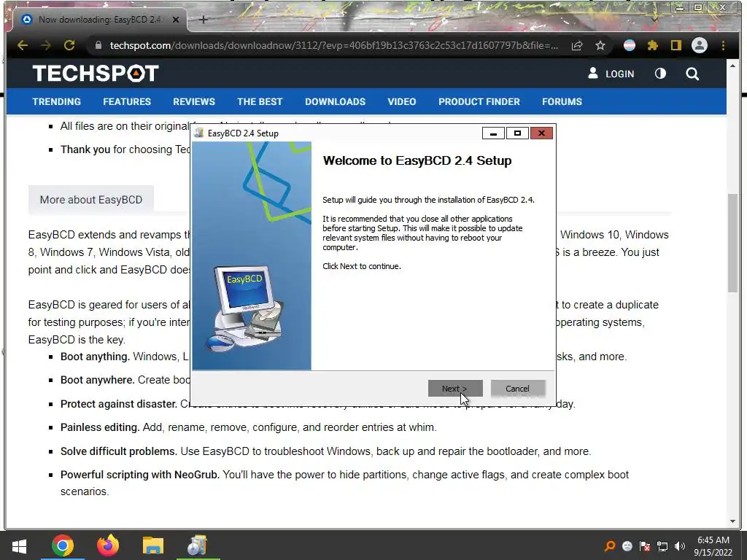This screenshot has height=560, width=747.
Task: Open Chrome three-dot menu
Action: pyautogui.click(x=723, y=45)
